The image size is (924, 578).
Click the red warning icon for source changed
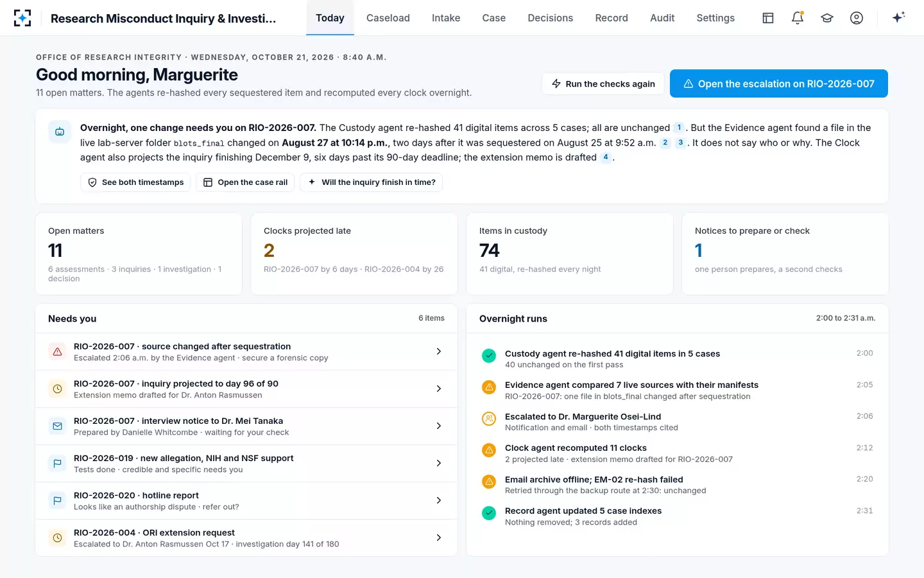tap(58, 352)
